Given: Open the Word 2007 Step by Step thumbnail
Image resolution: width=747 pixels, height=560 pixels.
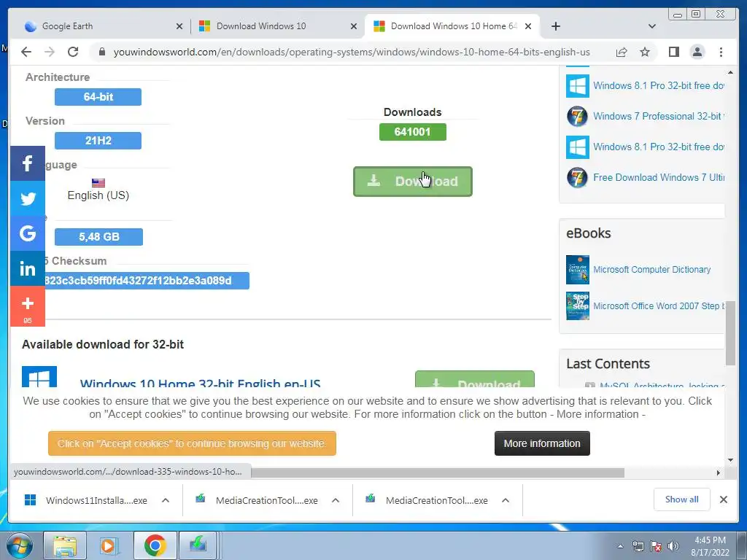Looking at the screenshot, I should point(578,306).
